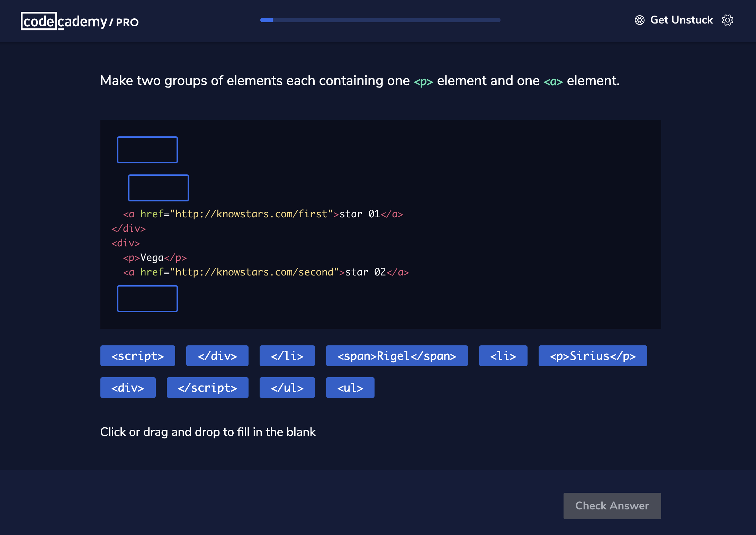Screen dimensions: 756x535
Task: Choose the <span>Rigel</span> tile
Action: 397,356
